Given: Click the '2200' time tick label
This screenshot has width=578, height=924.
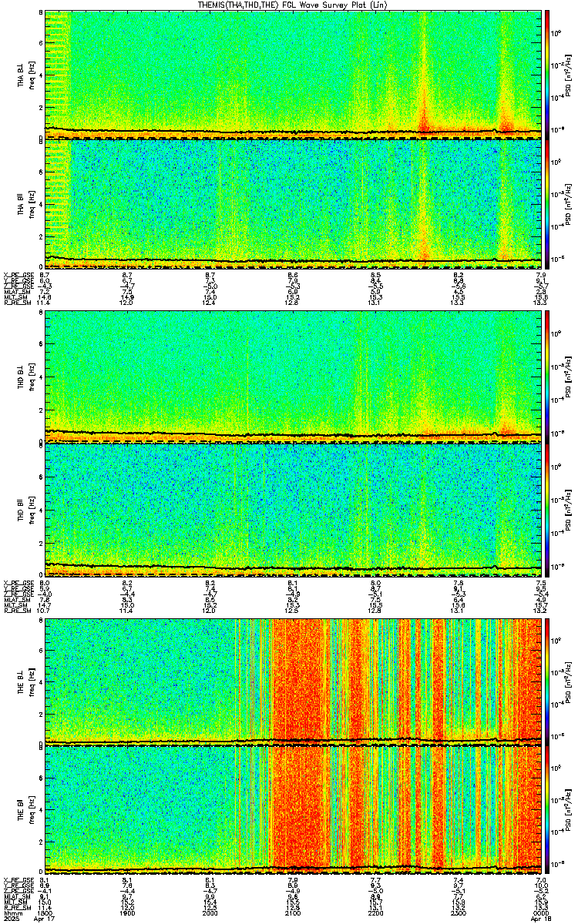Looking at the screenshot, I should pyautogui.click(x=375, y=914).
